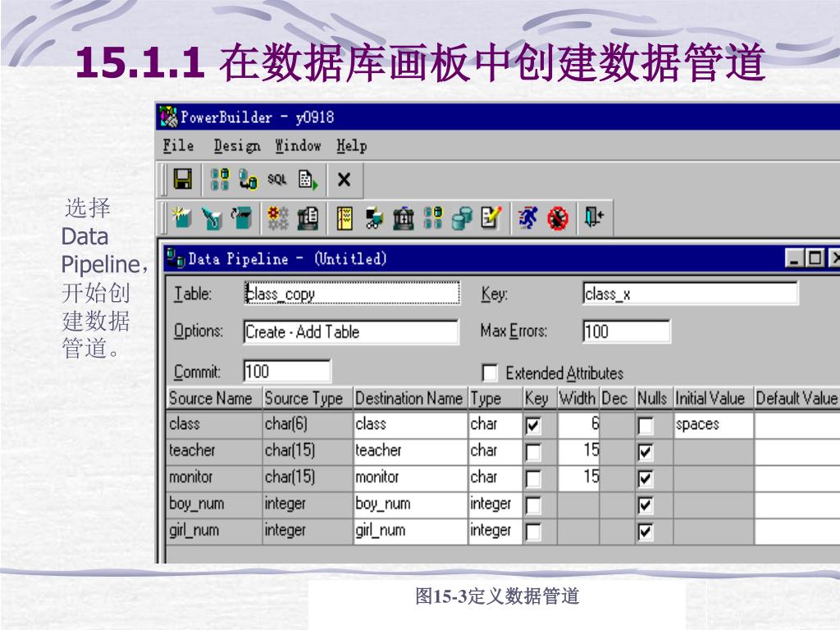Check the Key checkbox for boy_num row
This screenshot has height=630, width=840.
coord(533,505)
